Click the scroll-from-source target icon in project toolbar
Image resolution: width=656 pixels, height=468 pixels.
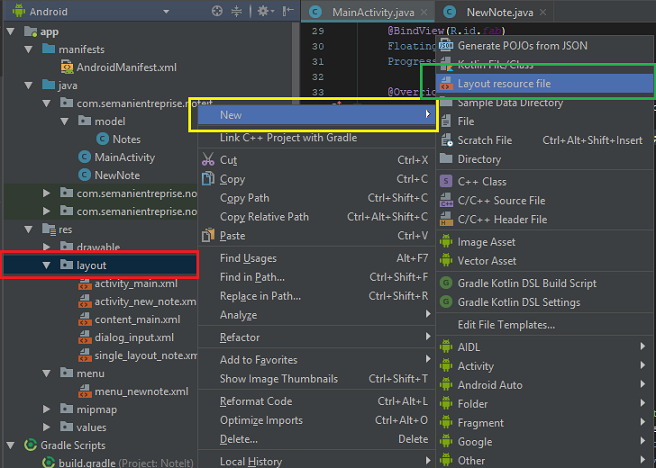(217, 11)
